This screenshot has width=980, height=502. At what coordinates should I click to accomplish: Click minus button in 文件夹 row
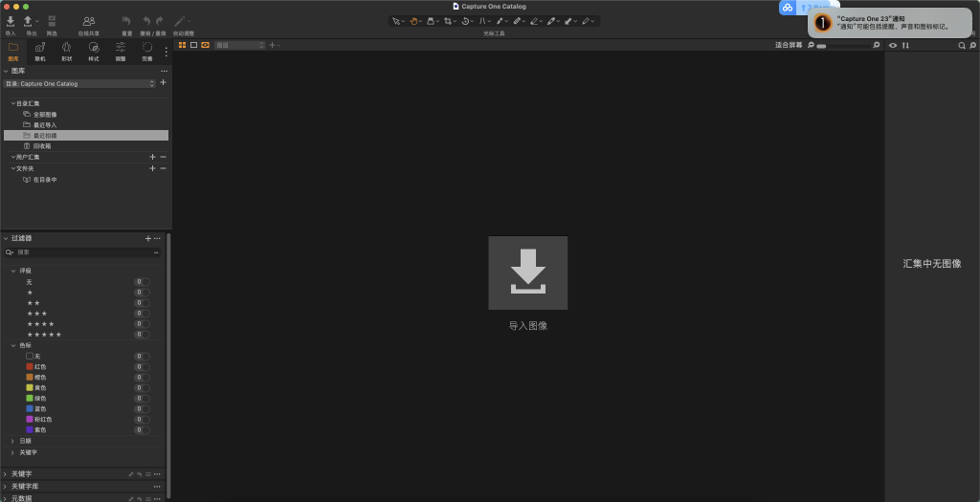pyautogui.click(x=163, y=168)
